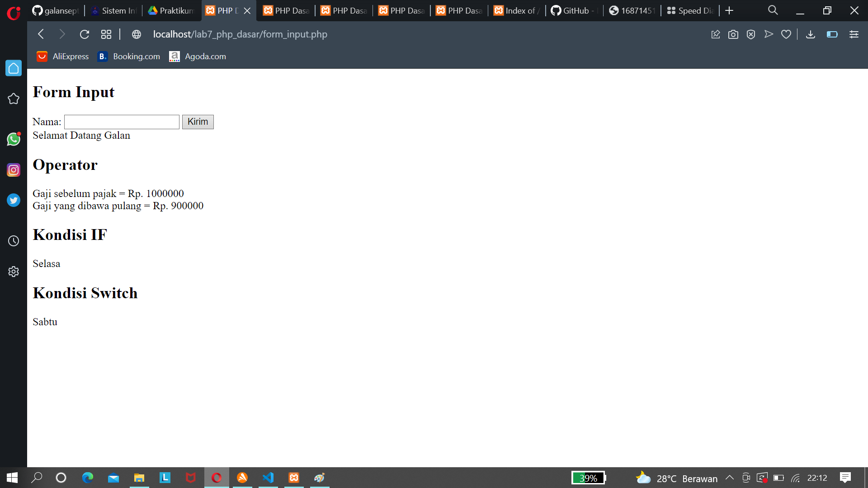Toggle battery saver mode
The image size is (868, 488).
832,34
